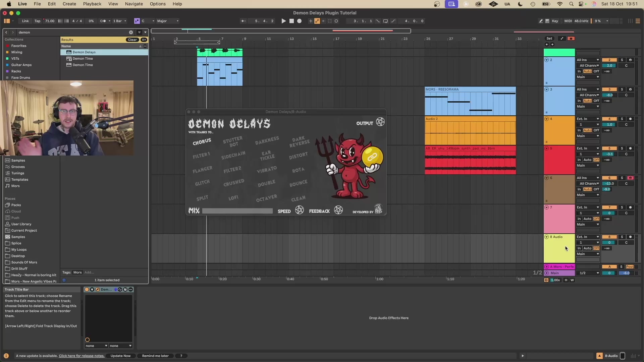Enable the Follow playback button
The width and height of the screenshot is (644, 362).
[243, 21]
